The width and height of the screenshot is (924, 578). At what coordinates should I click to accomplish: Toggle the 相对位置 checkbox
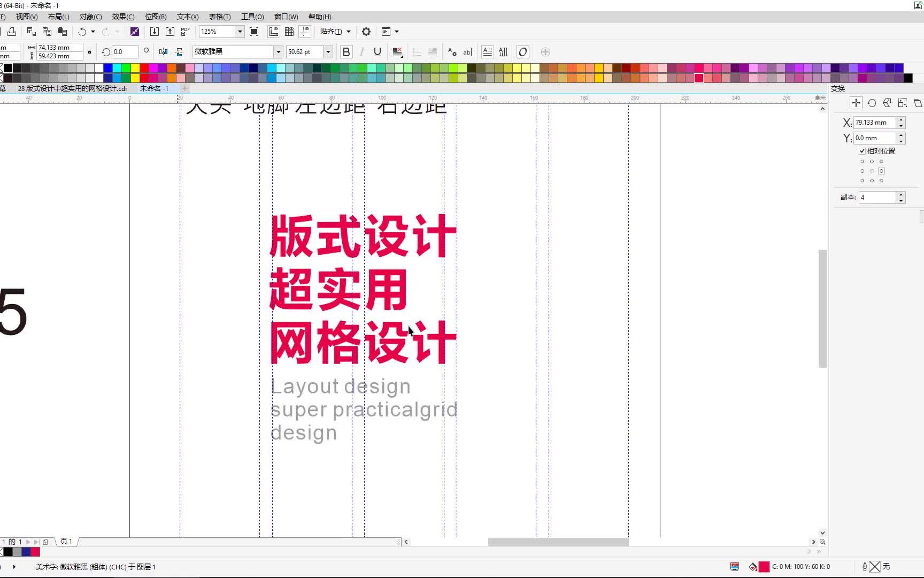862,151
